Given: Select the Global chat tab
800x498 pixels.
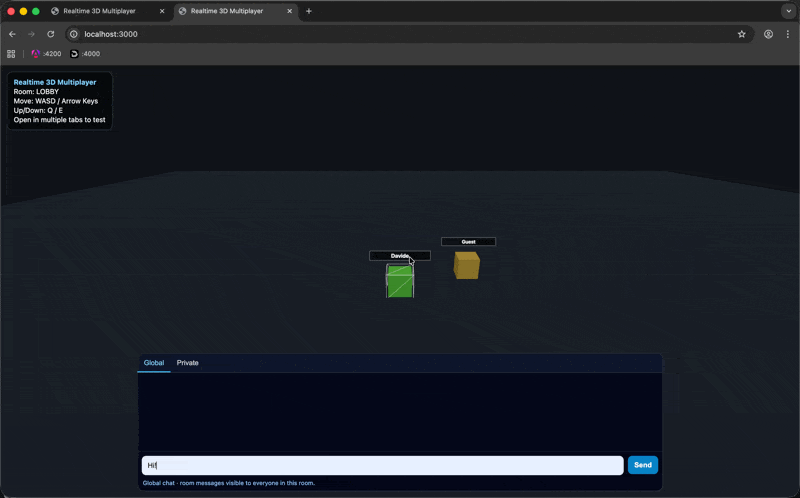Looking at the screenshot, I should tap(154, 363).
